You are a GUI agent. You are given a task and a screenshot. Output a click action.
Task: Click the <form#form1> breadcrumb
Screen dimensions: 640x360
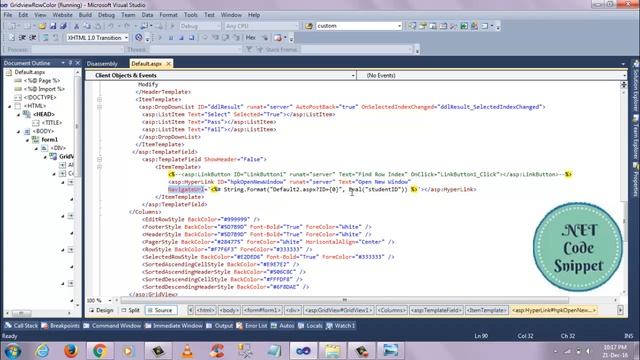[x=262, y=310]
